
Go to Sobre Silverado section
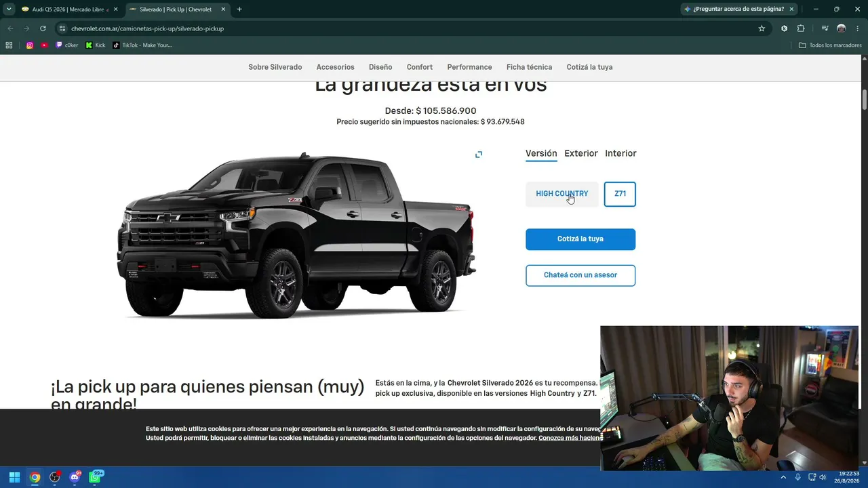275,67
